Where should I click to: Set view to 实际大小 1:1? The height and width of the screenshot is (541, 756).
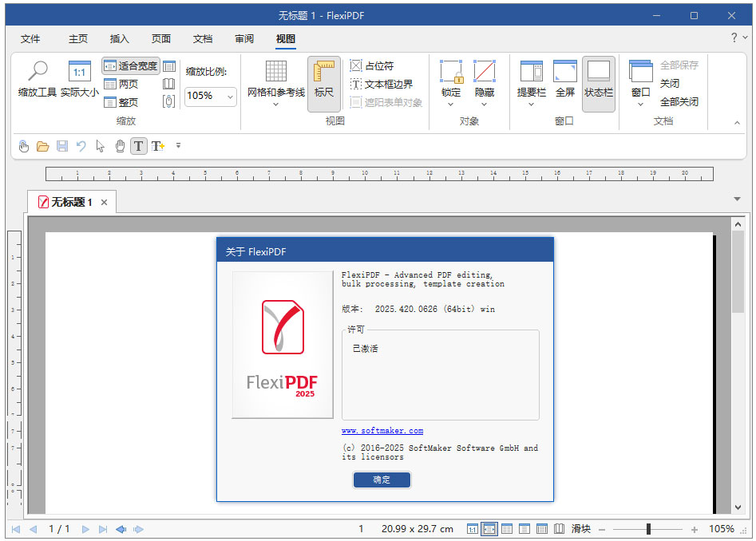point(80,78)
